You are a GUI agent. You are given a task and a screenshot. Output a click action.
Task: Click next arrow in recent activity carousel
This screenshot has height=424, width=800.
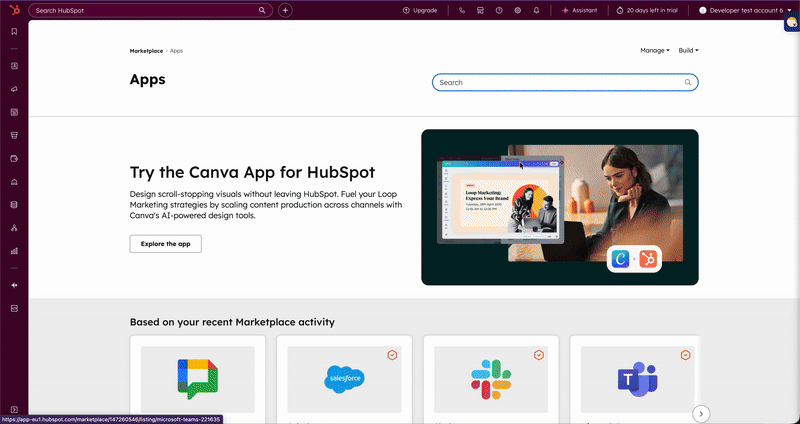tap(701, 414)
